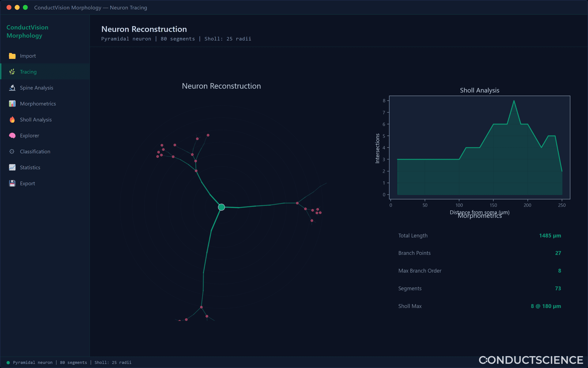
Task: Select the Branch Points value 27
Action: 558,253
